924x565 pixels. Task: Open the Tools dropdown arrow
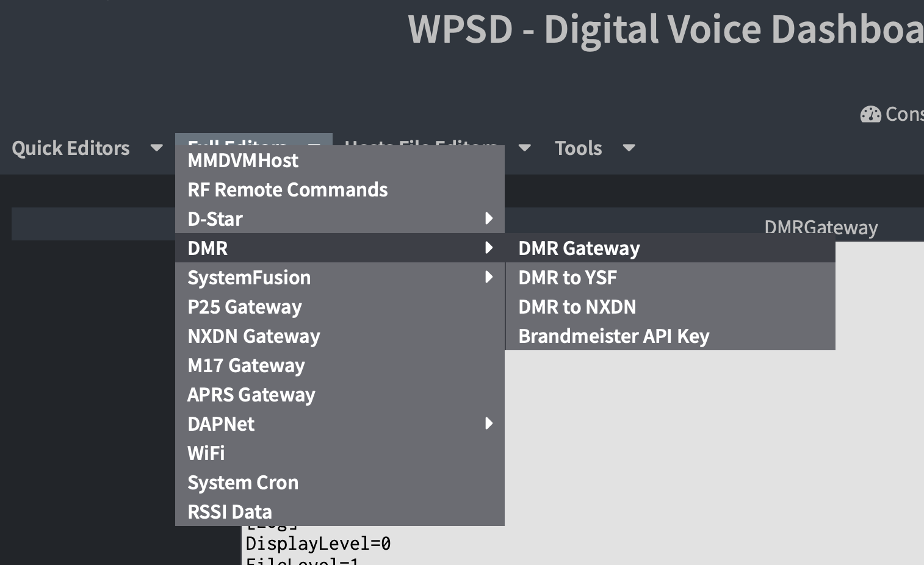629,148
